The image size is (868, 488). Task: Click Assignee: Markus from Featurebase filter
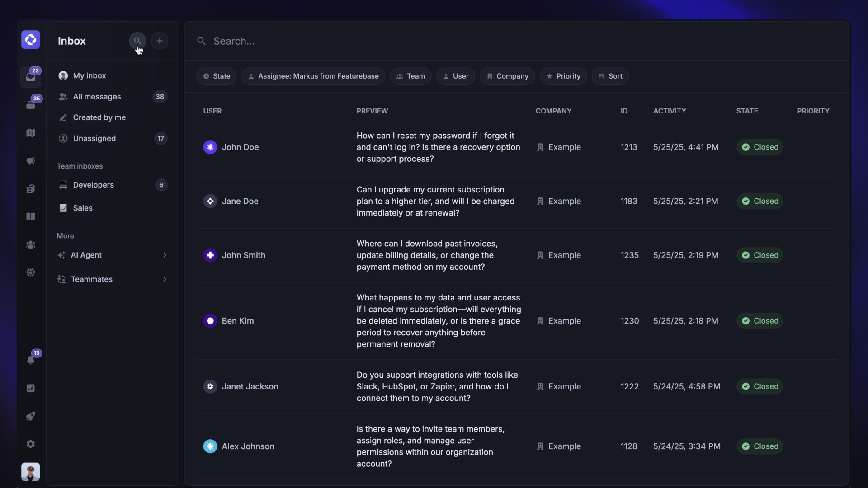313,76
